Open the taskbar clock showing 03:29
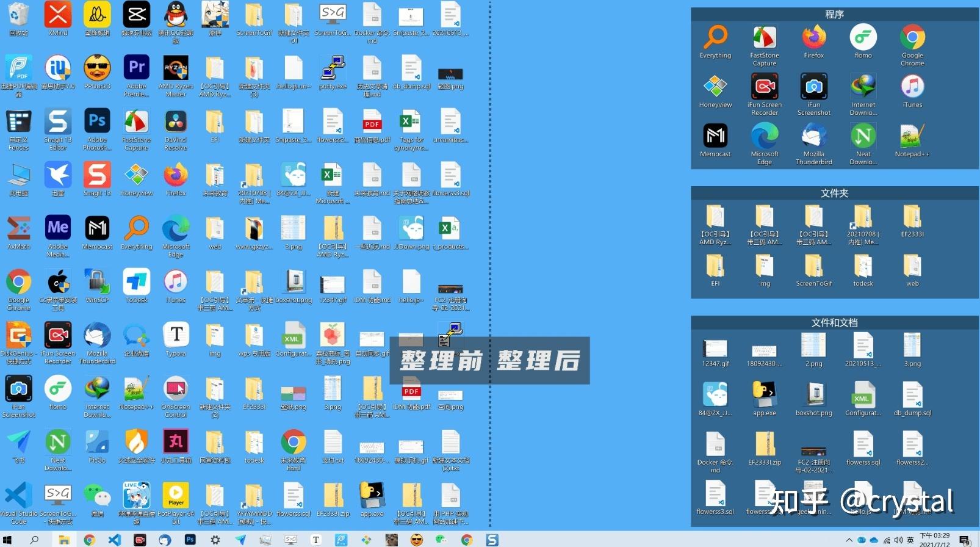 pyautogui.click(x=934, y=540)
